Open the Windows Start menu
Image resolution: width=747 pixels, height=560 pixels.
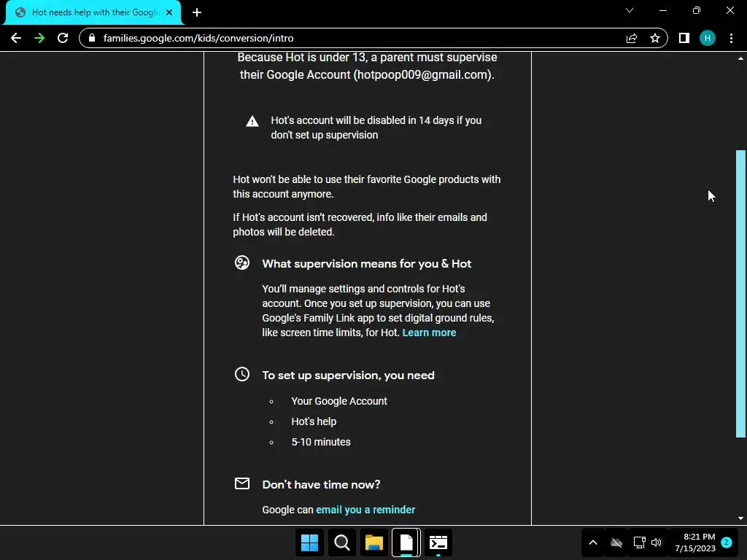(x=309, y=542)
